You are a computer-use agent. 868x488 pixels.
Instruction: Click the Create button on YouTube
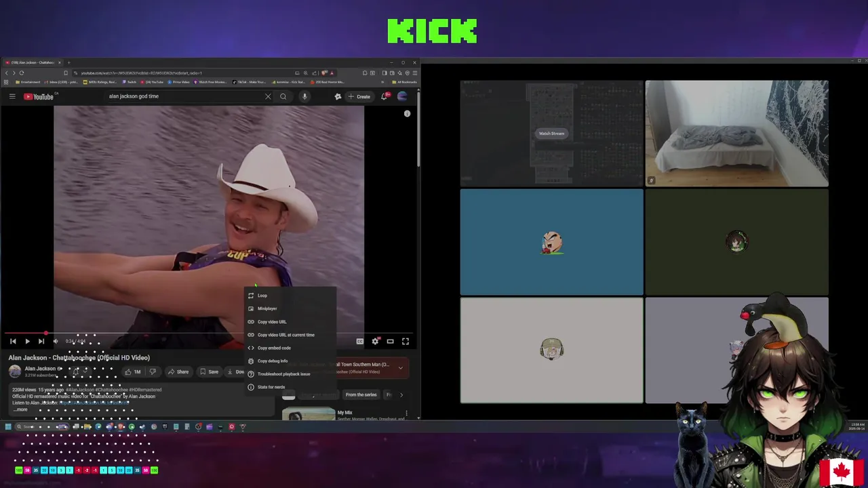point(359,96)
